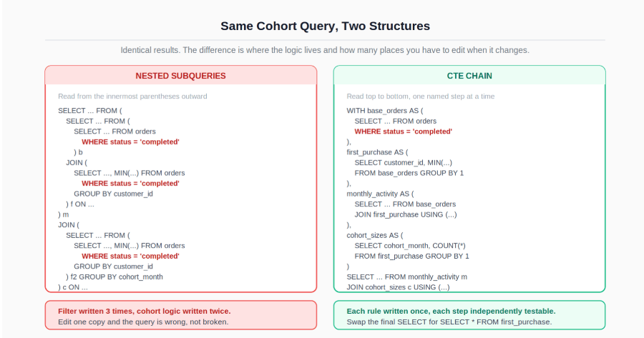Click 'JOIN cohort_sizes c USING (...)' line
This screenshot has width=644, height=338.
coord(398,287)
